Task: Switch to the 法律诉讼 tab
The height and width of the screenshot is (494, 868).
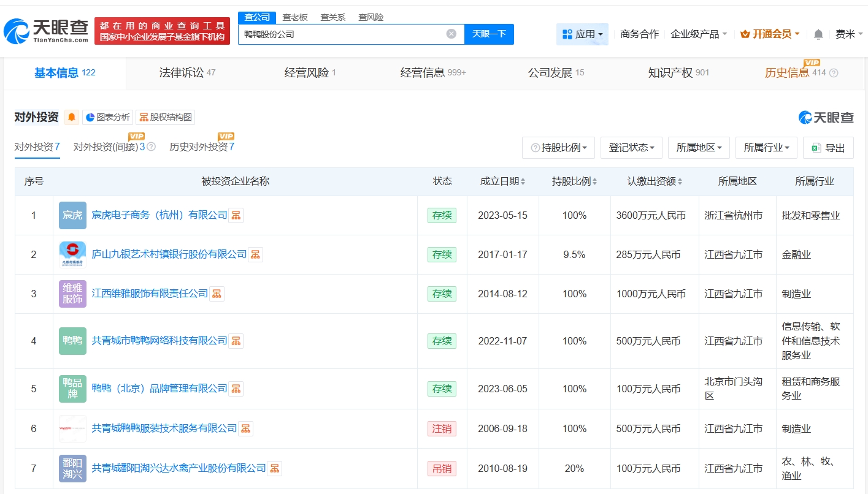Action: [x=187, y=73]
